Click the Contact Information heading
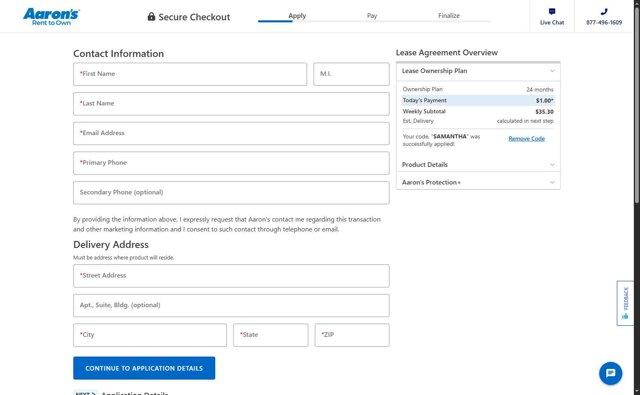This screenshot has width=640, height=395. [118, 53]
